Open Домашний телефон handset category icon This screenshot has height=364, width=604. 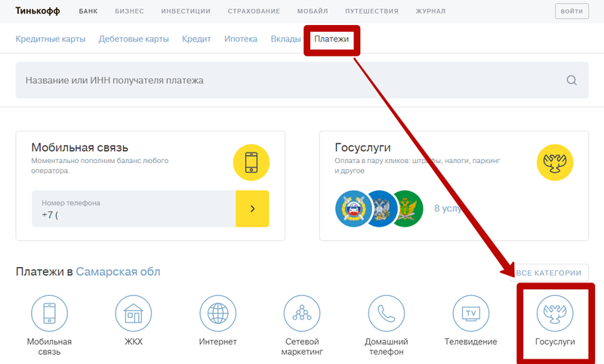(387, 313)
